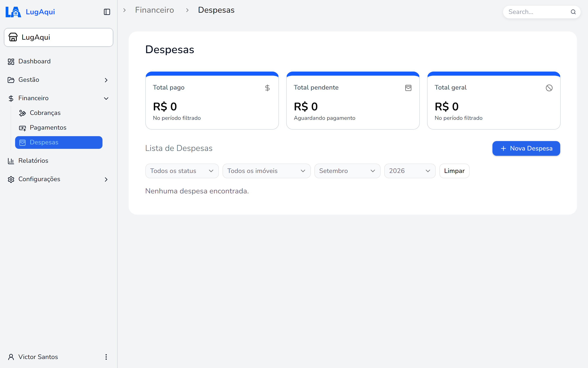Click the user avatar icon beside Victor Santos
Viewport: 588px width, 368px height.
[11, 357]
